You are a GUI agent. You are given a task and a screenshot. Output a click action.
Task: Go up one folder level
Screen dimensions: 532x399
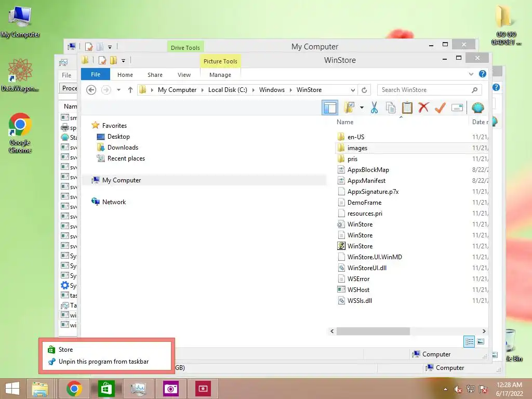[130, 90]
